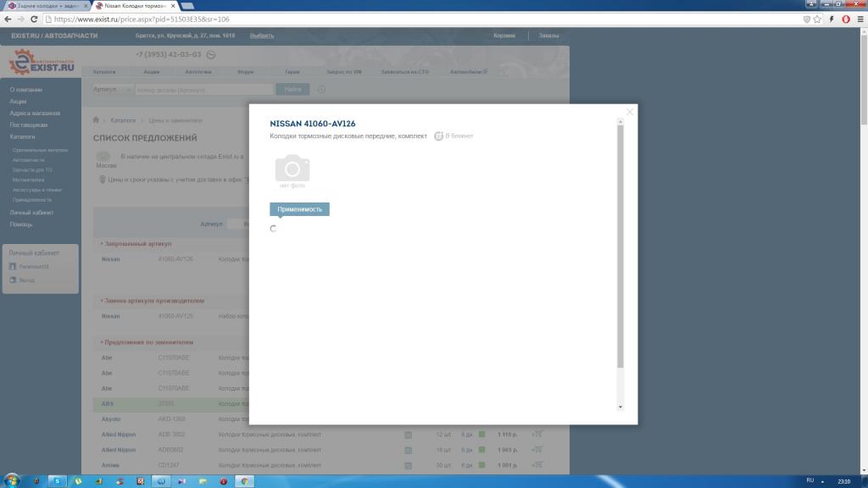The image size is (868, 488).
Task: Click the Применимость tab button
Action: (299, 209)
